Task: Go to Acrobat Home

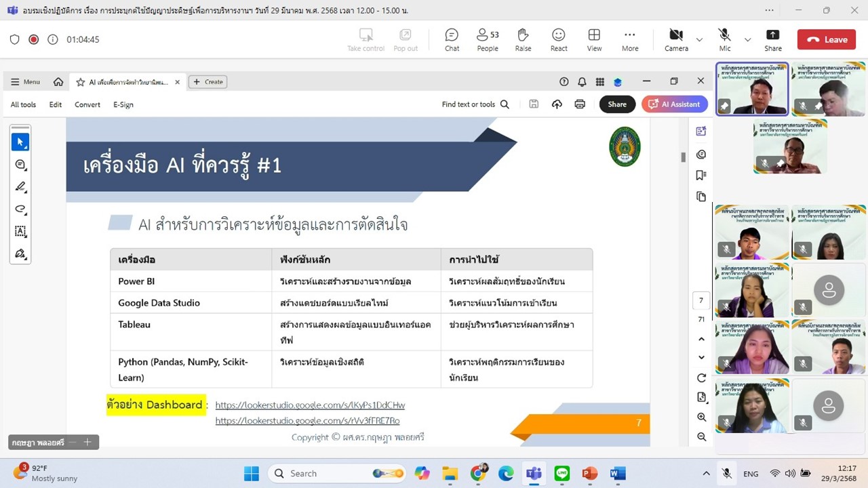Action: click(x=58, y=82)
